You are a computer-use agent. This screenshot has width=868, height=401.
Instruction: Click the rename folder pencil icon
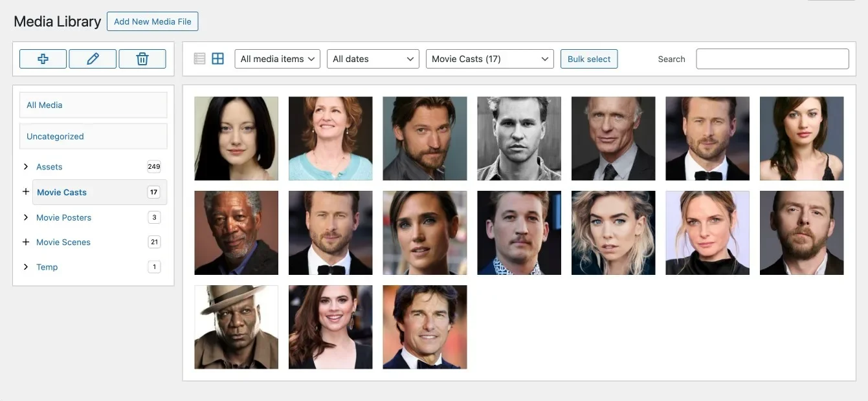93,59
